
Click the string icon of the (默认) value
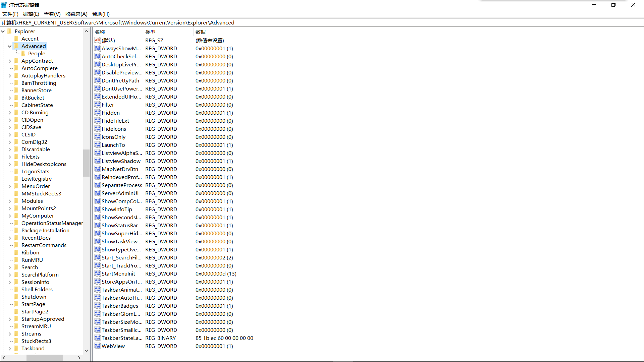[x=97, y=40]
